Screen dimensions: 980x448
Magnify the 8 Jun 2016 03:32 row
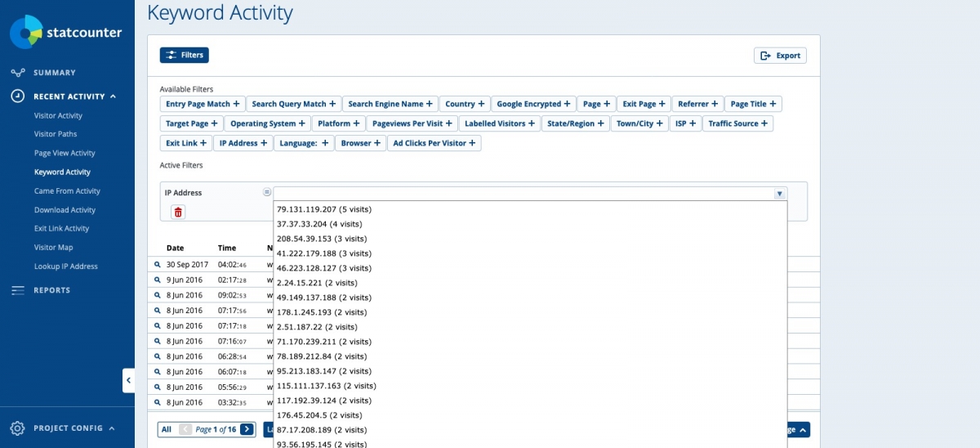[x=158, y=402]
